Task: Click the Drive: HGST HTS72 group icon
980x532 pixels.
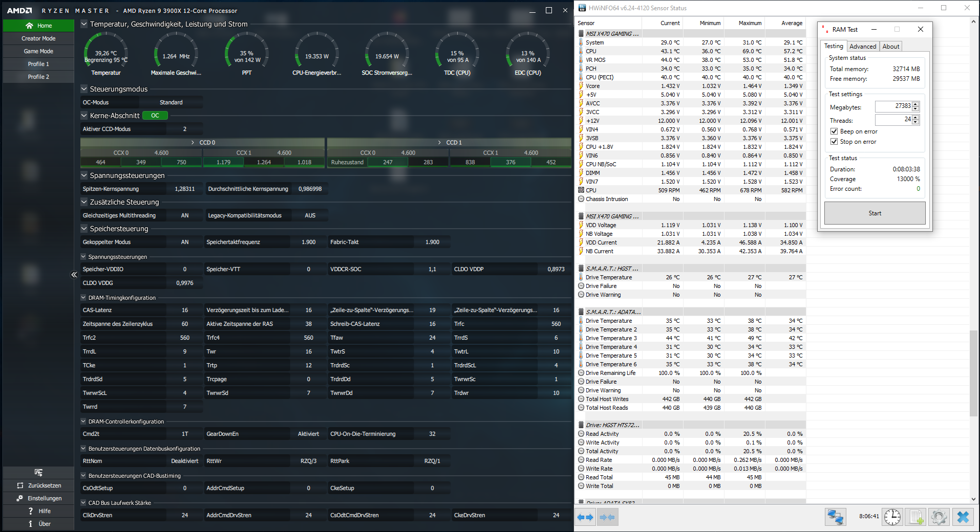Action: [581, 425]
